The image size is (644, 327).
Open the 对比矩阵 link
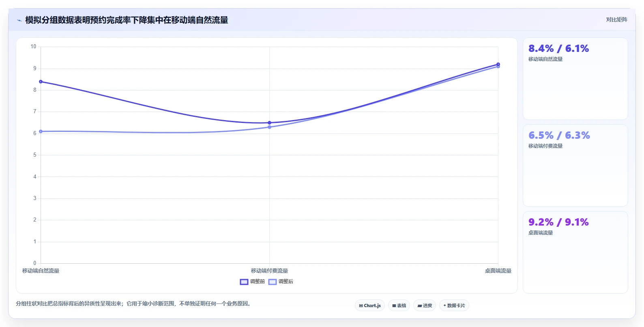(x=616, y=19)
